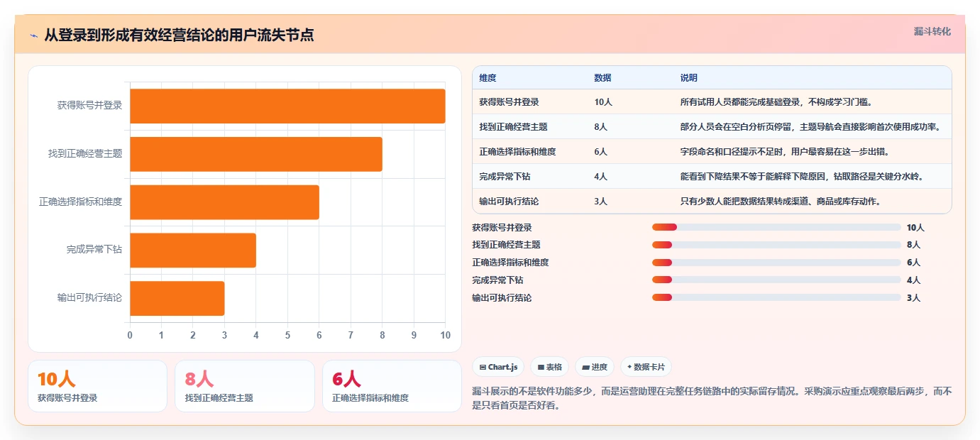Viewport: 980px width, 440px height.
Task: Click the 维度 column header in the table
Action: [488, 78]
